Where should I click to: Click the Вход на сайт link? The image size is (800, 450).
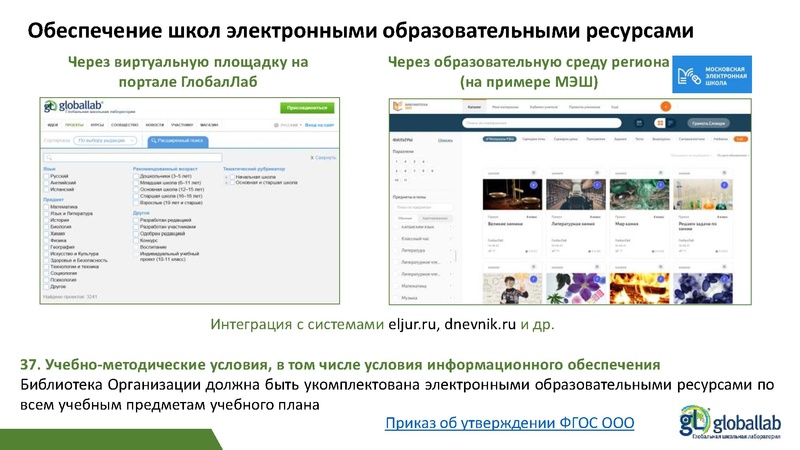319,125
